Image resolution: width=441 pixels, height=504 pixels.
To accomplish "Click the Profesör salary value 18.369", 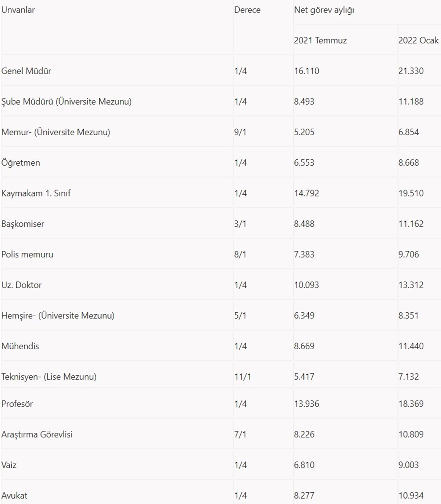I will pyautogui.click(x=411, y=404).
